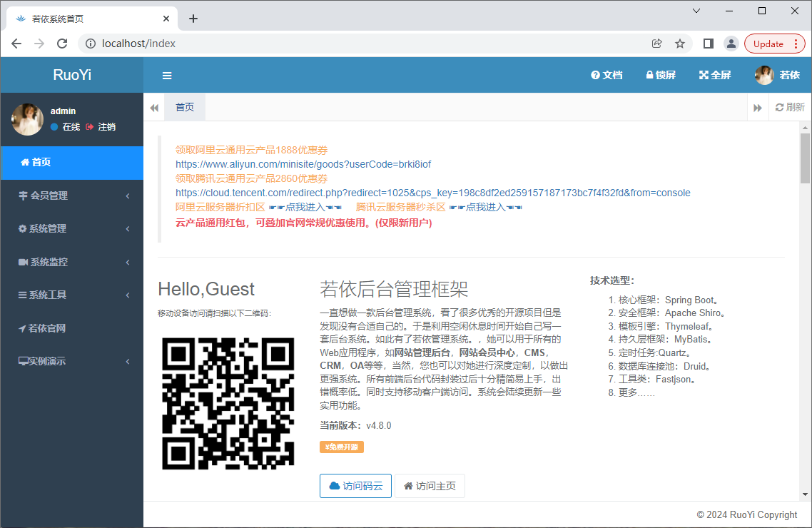Lock the screen with 锁屏
The width and height of the screenshot is (812, 528).
(660, 75)
